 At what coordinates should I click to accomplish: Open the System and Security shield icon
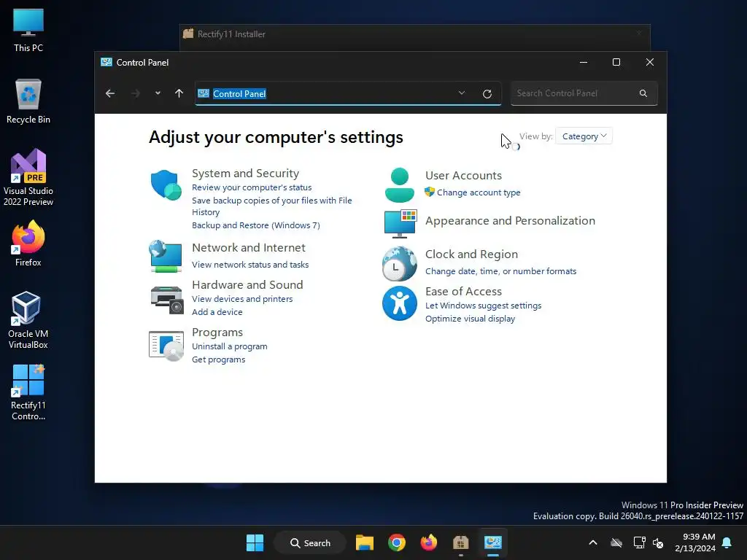[166, 184]
